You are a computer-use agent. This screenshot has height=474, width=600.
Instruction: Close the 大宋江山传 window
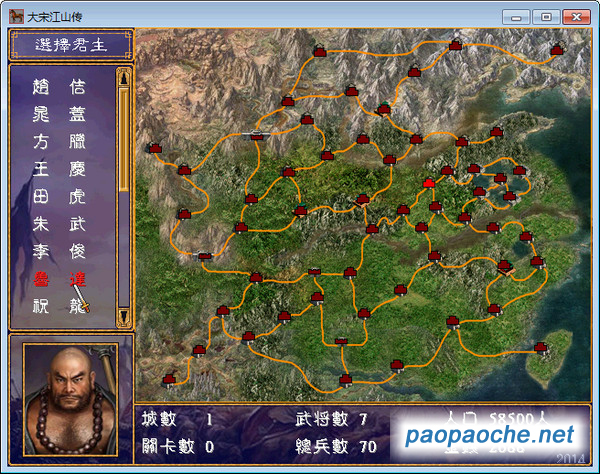pyautogui.click(x=576, y=17)
